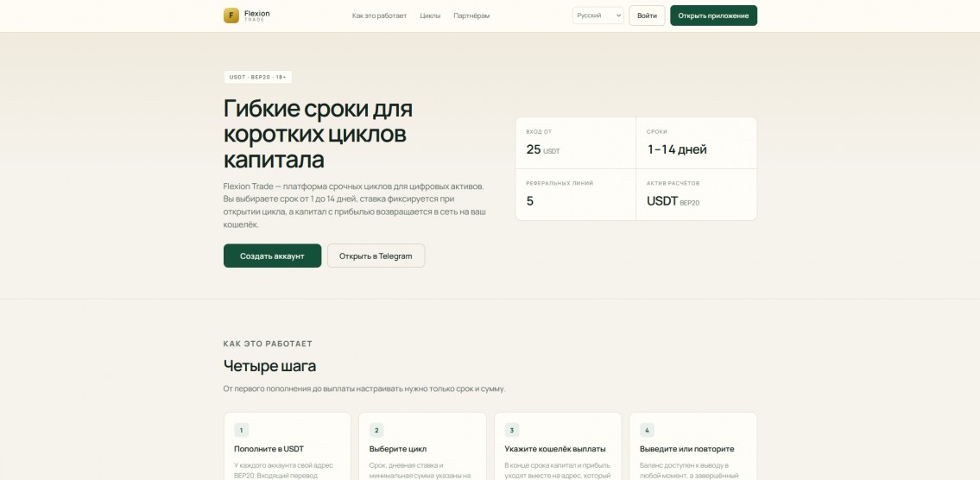Viewport: 980px width, 480px height.
Task: Click the step 1 number badge
Action: pyautogui.click(x=241, y=430)
